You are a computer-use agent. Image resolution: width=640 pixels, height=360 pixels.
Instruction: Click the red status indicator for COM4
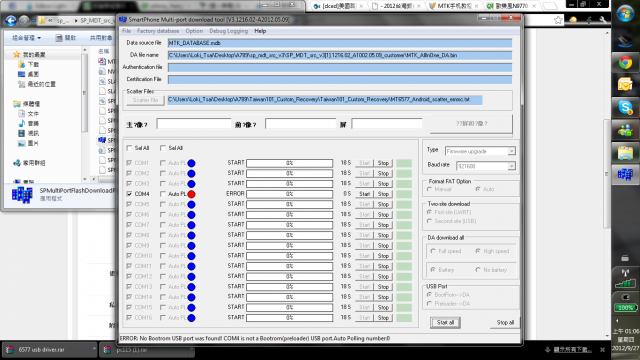pos(191,194)
